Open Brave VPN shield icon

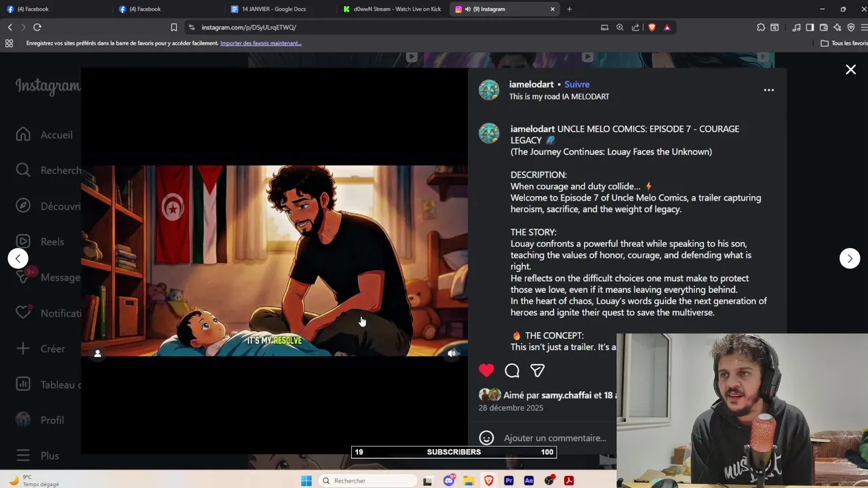pyautogui.click(x=851, y=27)
